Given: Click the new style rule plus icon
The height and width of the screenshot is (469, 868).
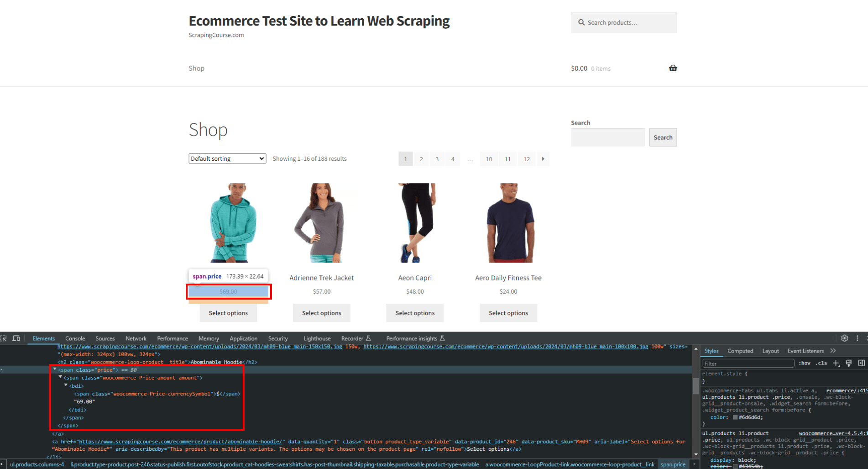Looking at the screenshot, I should point(836,363).
